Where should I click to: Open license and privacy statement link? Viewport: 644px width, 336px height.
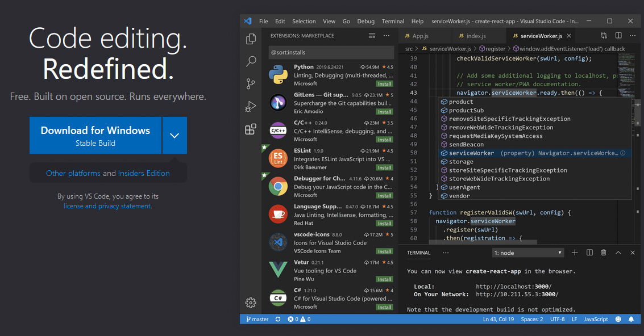[107, 206]
